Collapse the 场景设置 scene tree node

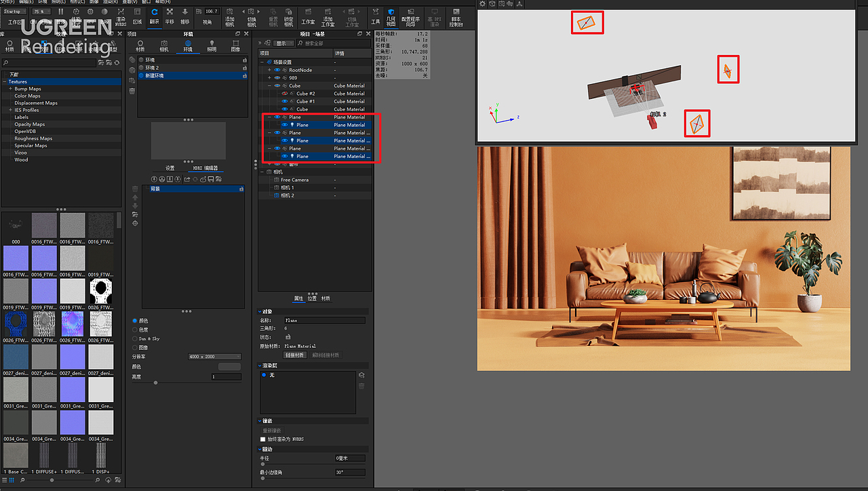click(x=262, y=62)
